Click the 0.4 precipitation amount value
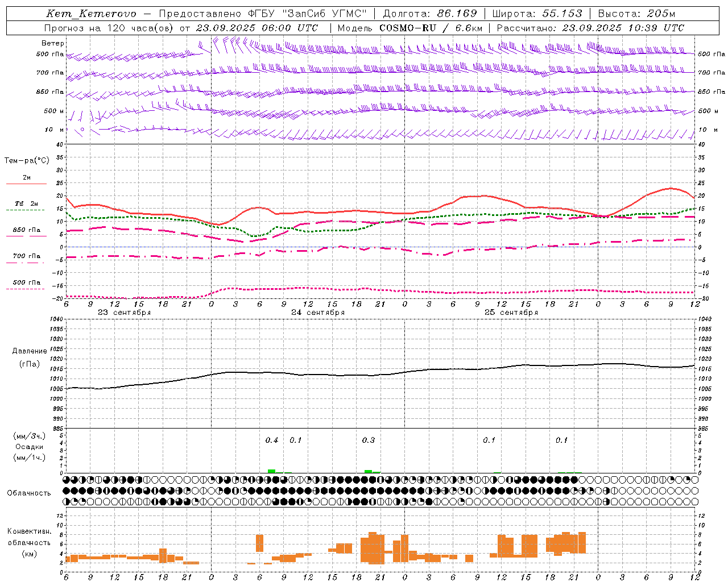This screenshot has width=728, height=582. click(x=272, y=440)
